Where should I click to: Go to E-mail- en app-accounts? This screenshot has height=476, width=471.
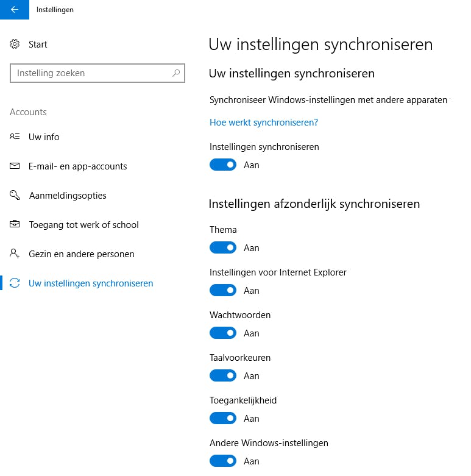(x=78, y=166)
